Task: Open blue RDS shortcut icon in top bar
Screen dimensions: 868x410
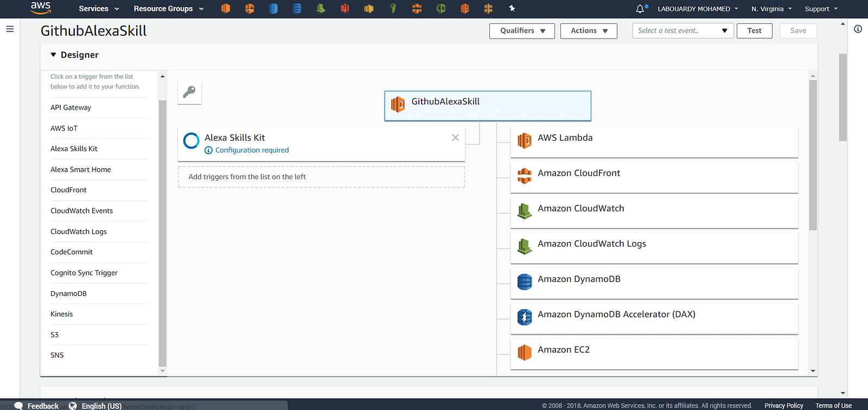Action: click(x=273, y=9)
